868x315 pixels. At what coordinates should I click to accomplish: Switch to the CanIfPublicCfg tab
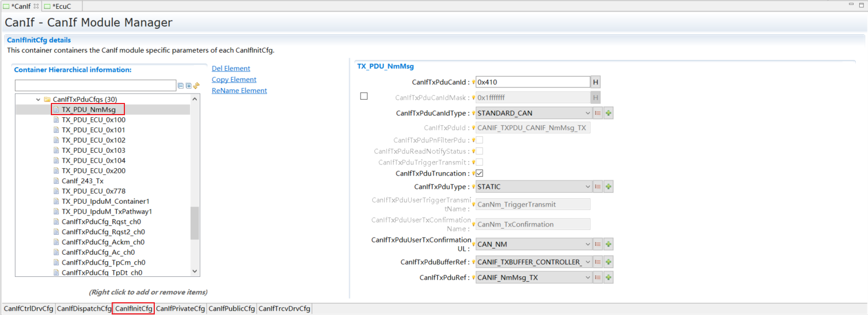coord(231,308)
